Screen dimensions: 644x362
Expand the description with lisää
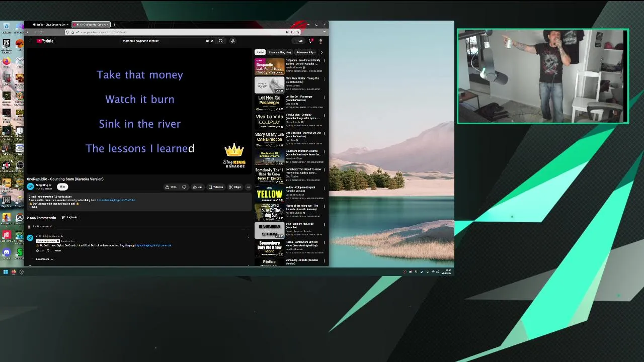click(34, 207)
